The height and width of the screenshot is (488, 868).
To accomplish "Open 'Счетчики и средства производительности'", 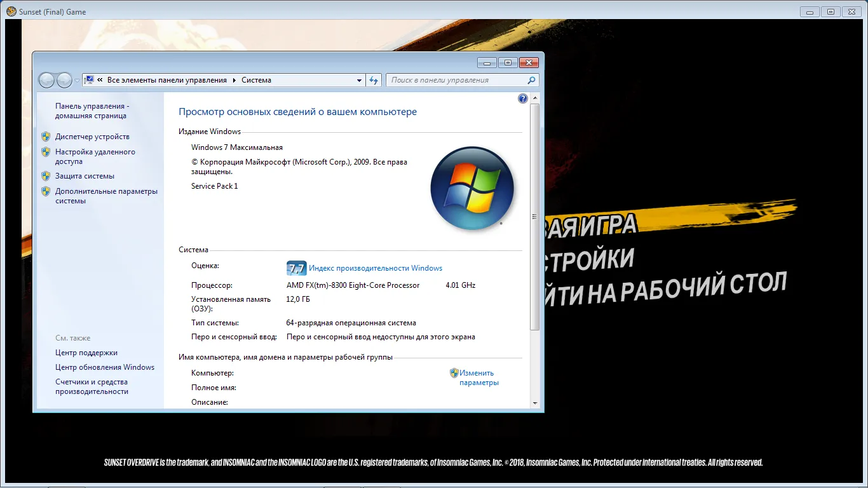I will pyautogui.click(x=92, y=387).
